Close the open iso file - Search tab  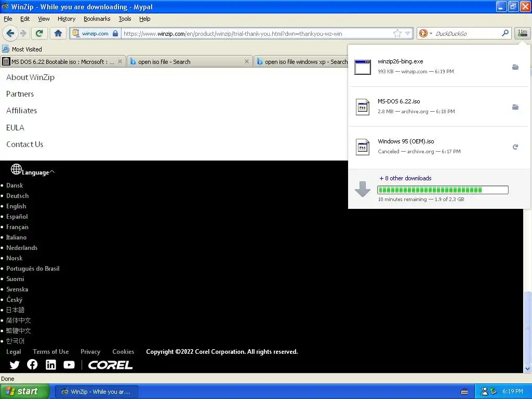point(247,61)
